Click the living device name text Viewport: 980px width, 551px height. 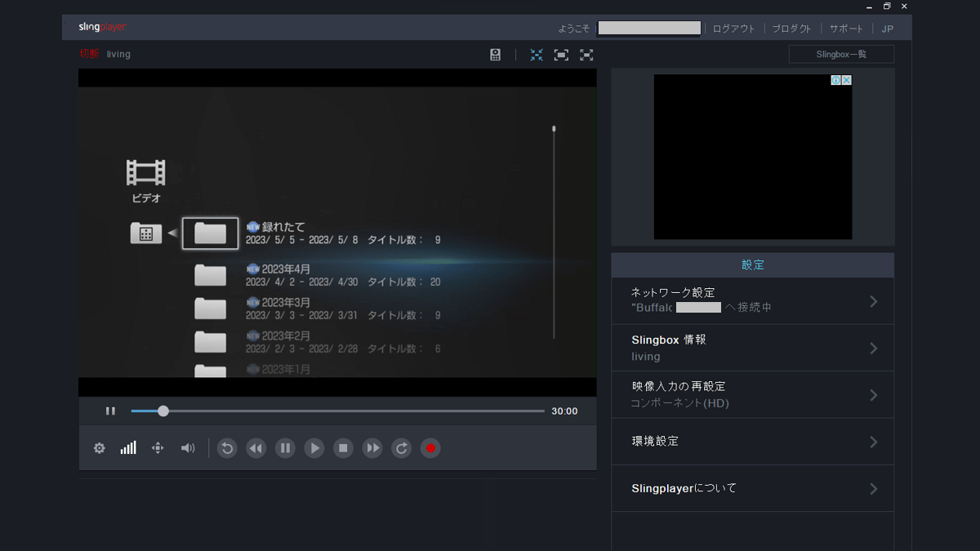pyautogui.click(x=118, y=54)
